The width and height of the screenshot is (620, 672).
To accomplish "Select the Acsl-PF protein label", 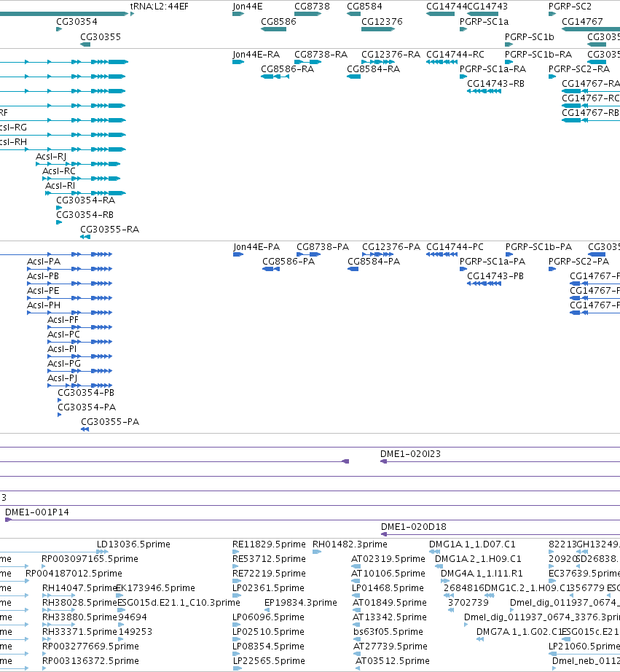I will coord(63,320).
